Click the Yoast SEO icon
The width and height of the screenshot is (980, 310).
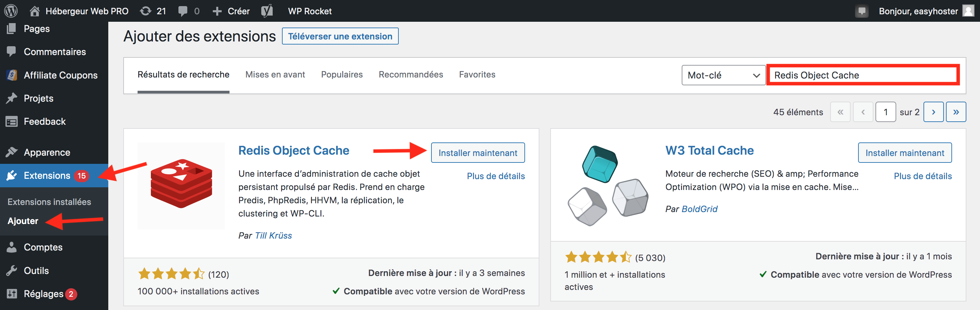coord(267,11)
